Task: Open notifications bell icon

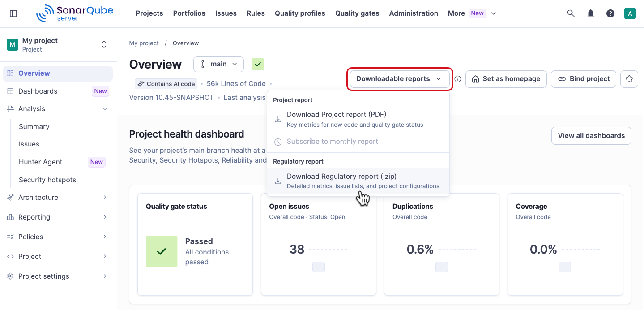Action: [591, 13]
